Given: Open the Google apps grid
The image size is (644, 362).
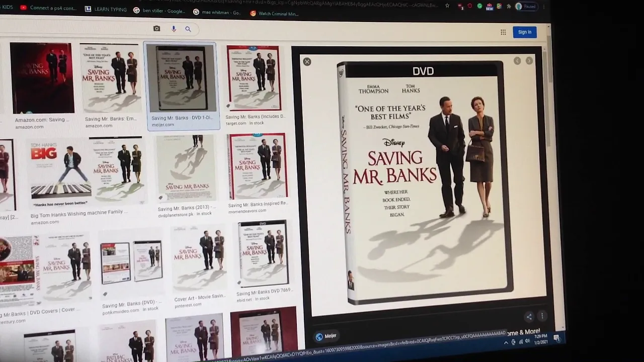Looking at the screenshot, I should pyautogui.click(x=503, y=32).
